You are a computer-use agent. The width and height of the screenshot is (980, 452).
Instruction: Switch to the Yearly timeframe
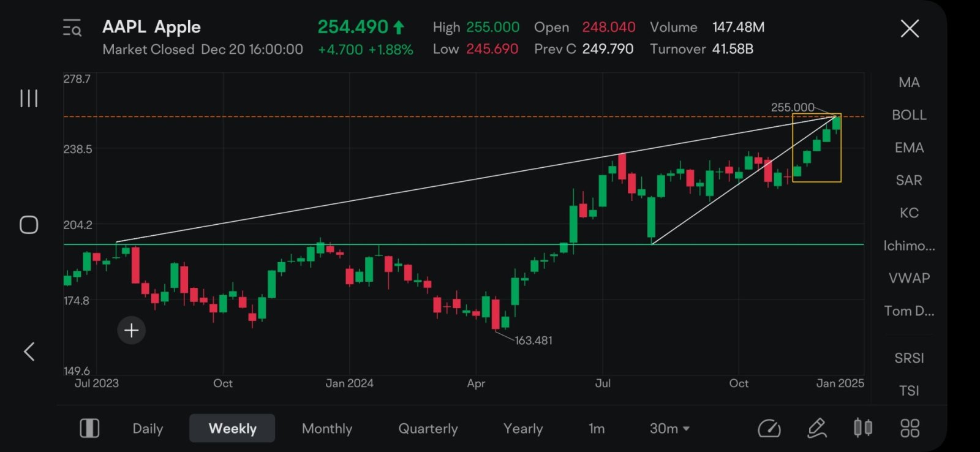pos(523,429)
